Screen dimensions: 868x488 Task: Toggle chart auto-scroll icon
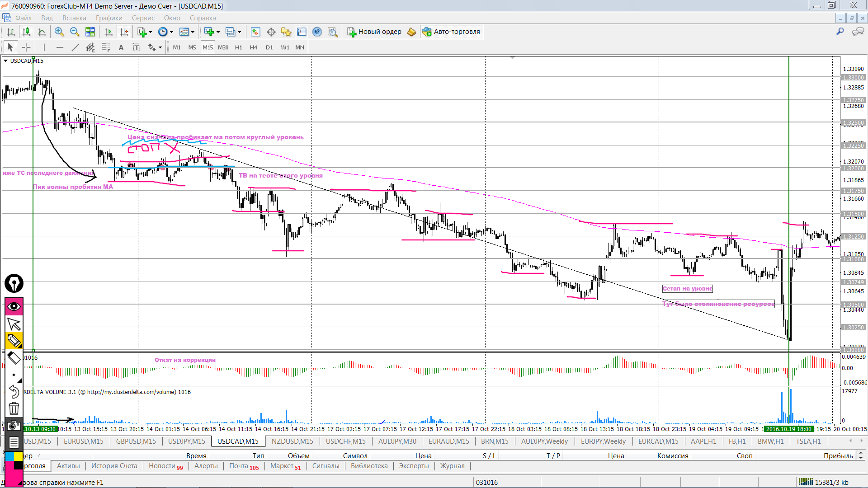click(x=108, y=32)
